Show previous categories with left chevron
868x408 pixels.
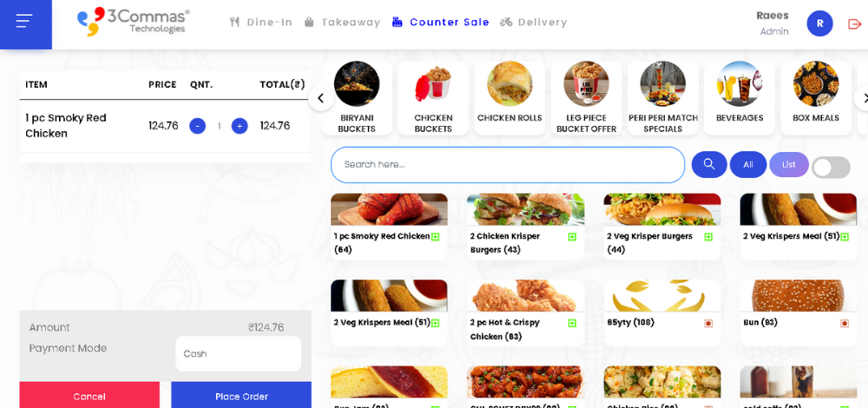pos(321,99)
